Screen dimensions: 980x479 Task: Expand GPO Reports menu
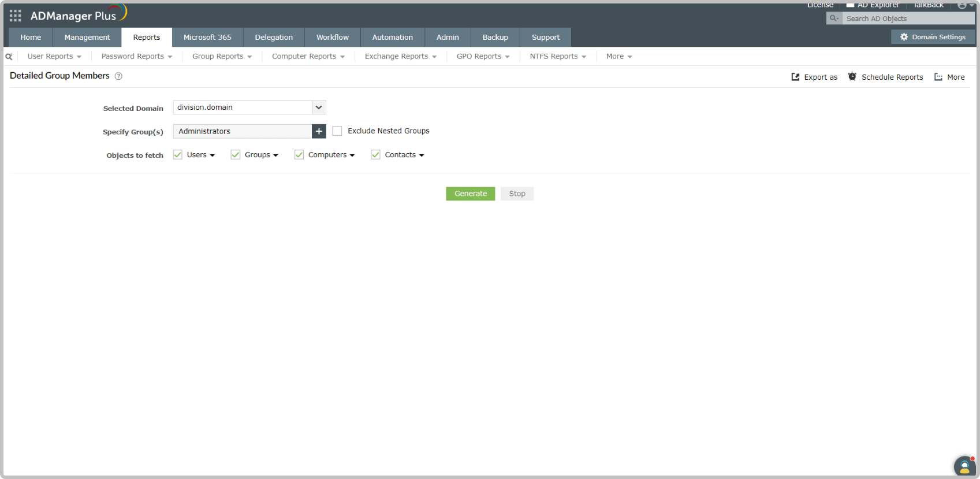(483, 57)
